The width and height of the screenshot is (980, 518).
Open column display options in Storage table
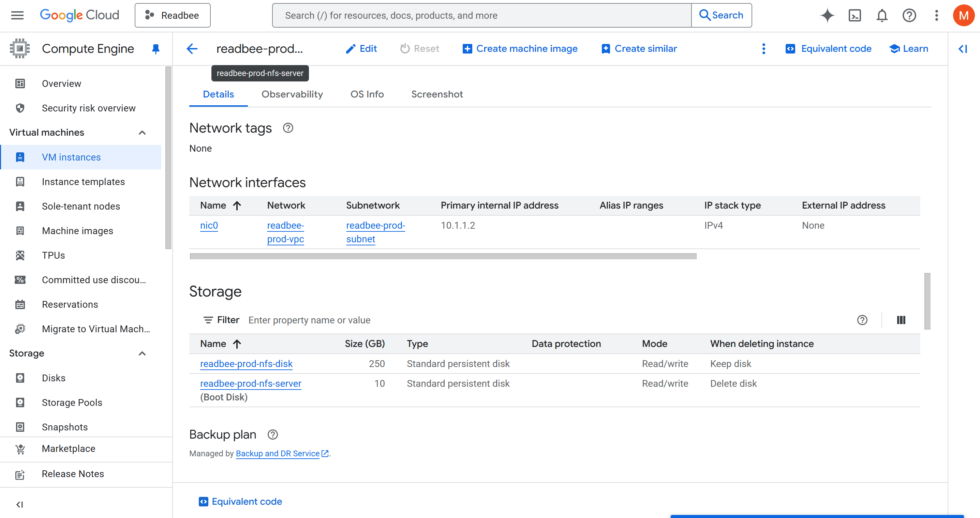(x=901, y=320)
